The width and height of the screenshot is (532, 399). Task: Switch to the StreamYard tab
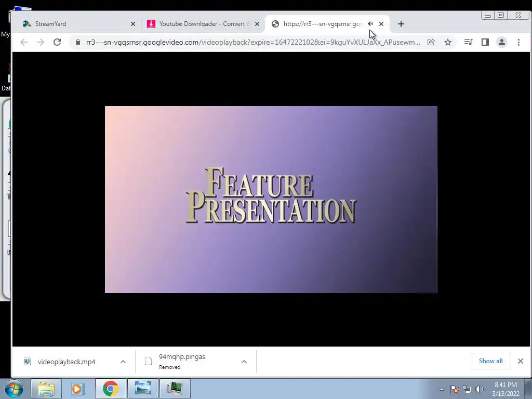[x=79, y=24]
